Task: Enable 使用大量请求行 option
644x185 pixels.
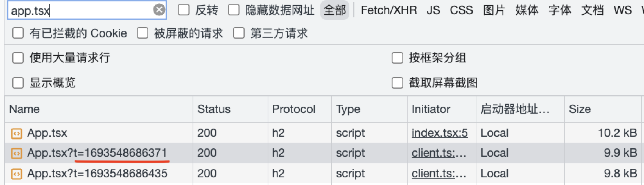Action: tap(18, 58)
